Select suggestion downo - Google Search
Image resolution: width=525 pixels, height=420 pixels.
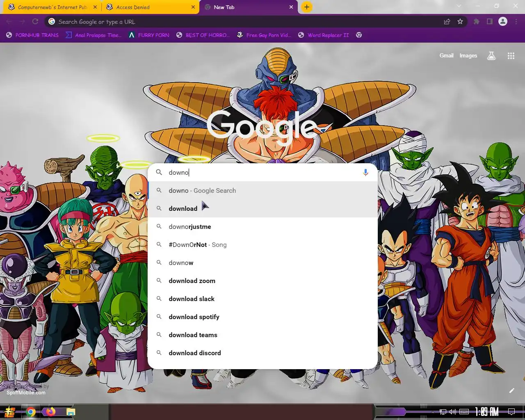click(x=262, y=191)
